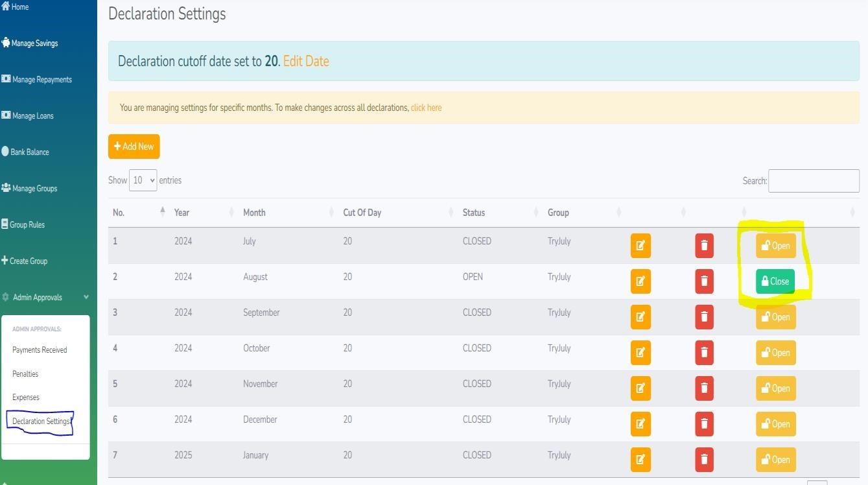Click the sort arrow on the Month column
This screenshot has width=868, height=485.
coord(330,212)
